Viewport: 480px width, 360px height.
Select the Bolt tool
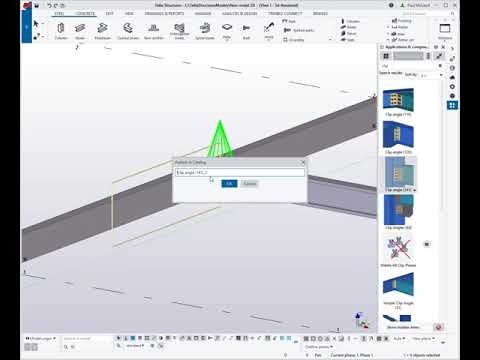(246, 31)
